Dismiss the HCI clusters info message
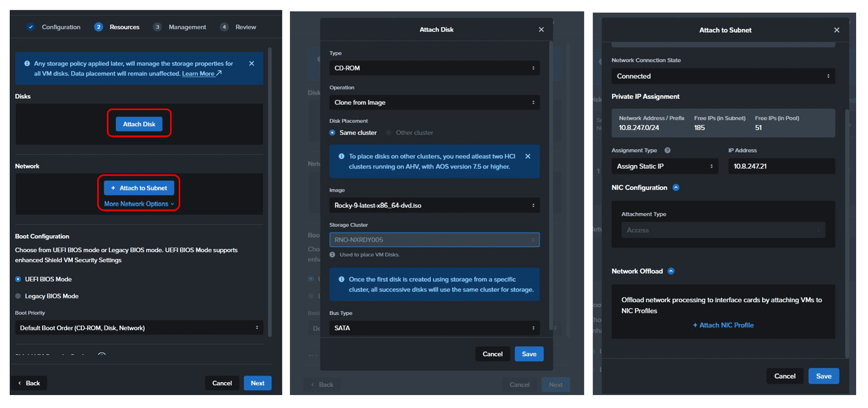 point(528,157)
